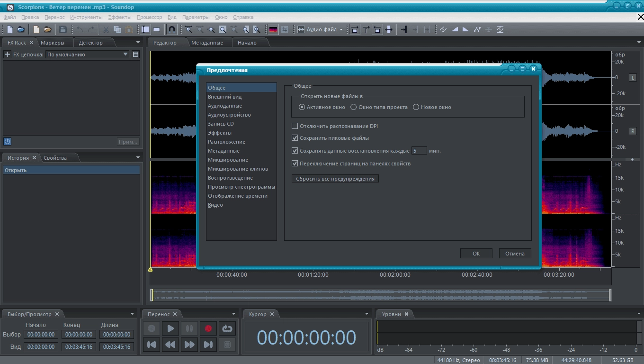Click the OK button in preferences
Viewport: 644px width, 364px height.
point(476,254)
